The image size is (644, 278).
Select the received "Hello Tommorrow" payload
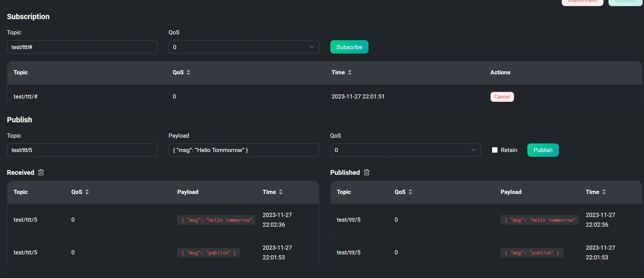point(216,220)
